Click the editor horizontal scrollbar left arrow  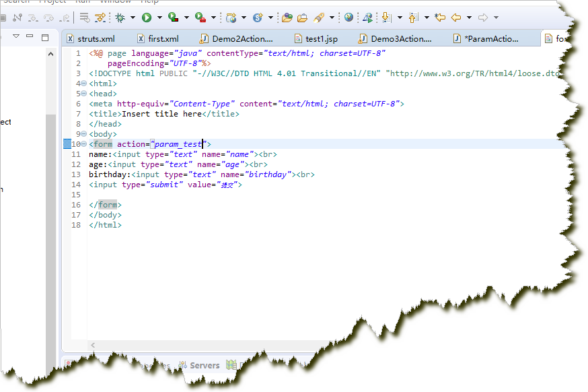pos(93,345)
